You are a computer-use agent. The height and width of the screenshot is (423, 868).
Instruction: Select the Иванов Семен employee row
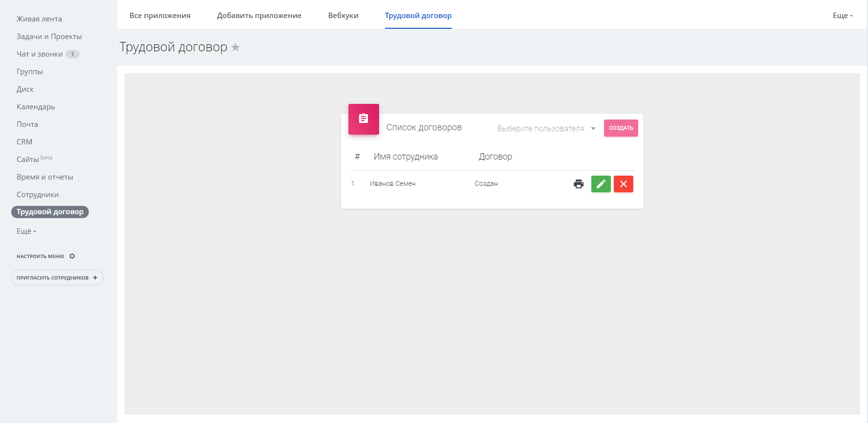coord(392,184)
